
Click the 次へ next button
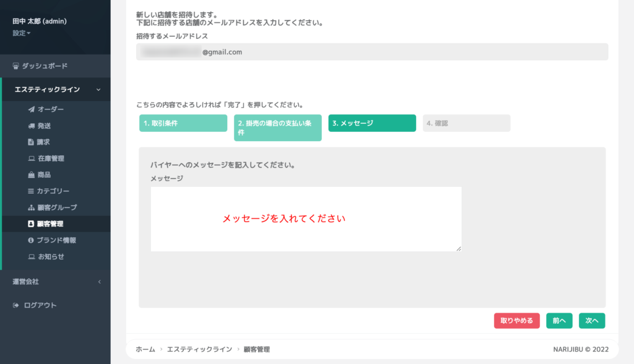pyautogui.click(x=592, y=321)
